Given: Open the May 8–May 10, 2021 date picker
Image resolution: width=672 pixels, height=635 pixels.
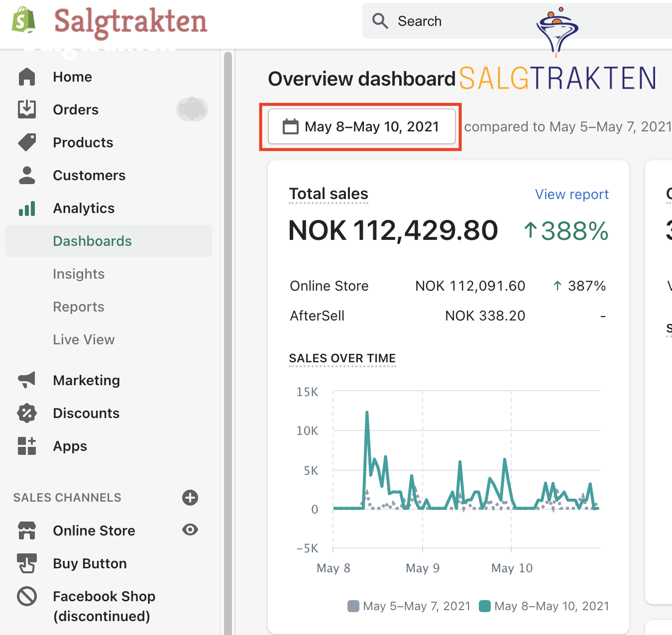Looking at the screenshot, I should 362,127.
